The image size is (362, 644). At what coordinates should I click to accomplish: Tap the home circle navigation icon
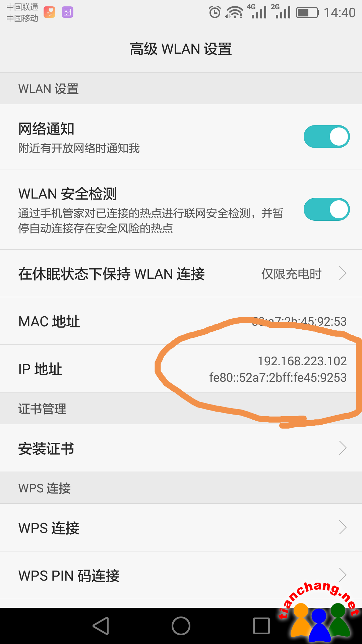[x=181, y=626]
